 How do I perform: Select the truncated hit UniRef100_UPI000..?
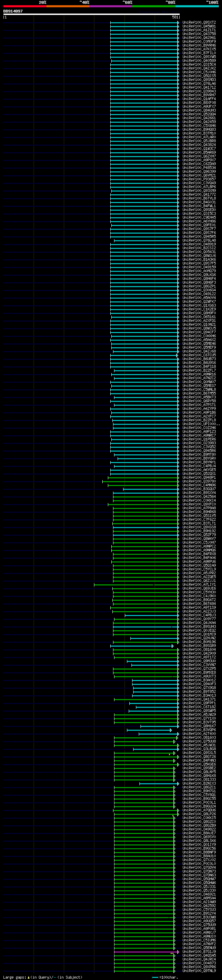(200, 424)
